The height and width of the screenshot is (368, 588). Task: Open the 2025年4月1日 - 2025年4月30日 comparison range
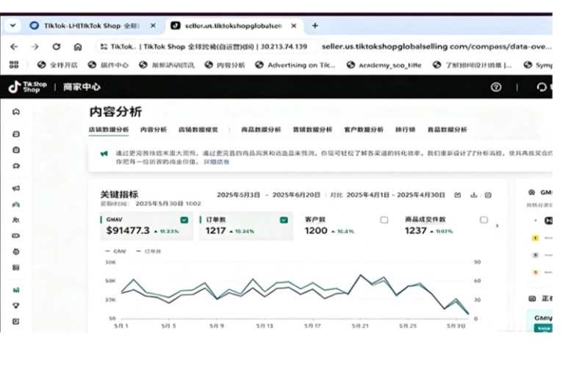[x=395, y=195]
